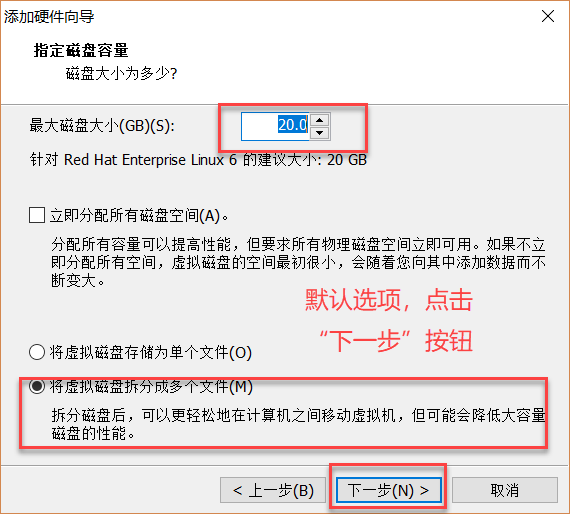Close the 添加硬件向导 dialog with X
The image size is (570, 514).
coord(548,16)
